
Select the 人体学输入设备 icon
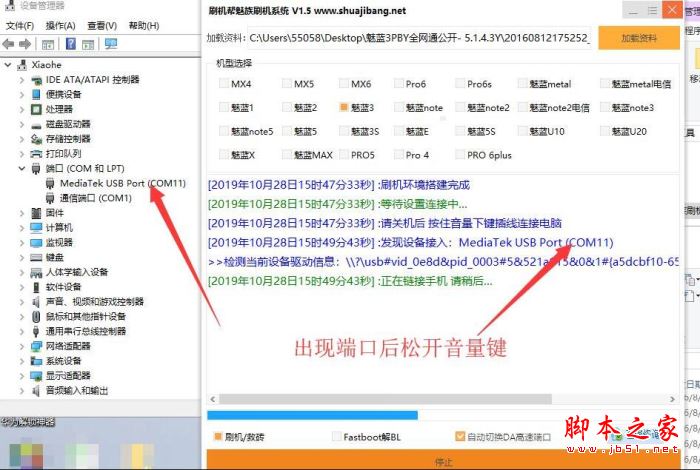coord(37,272)
